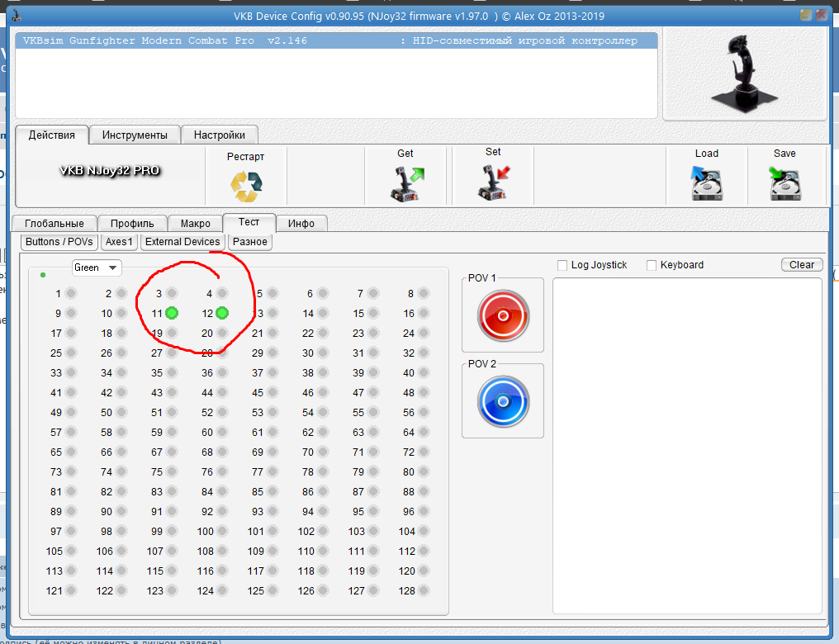Open the Axes1 sub-tab
This screenshot has width=839, height=644.
(x=120, y=242)
